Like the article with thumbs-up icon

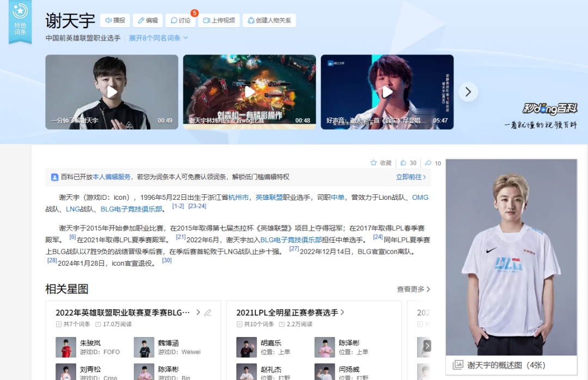click(x=403, y=163)
